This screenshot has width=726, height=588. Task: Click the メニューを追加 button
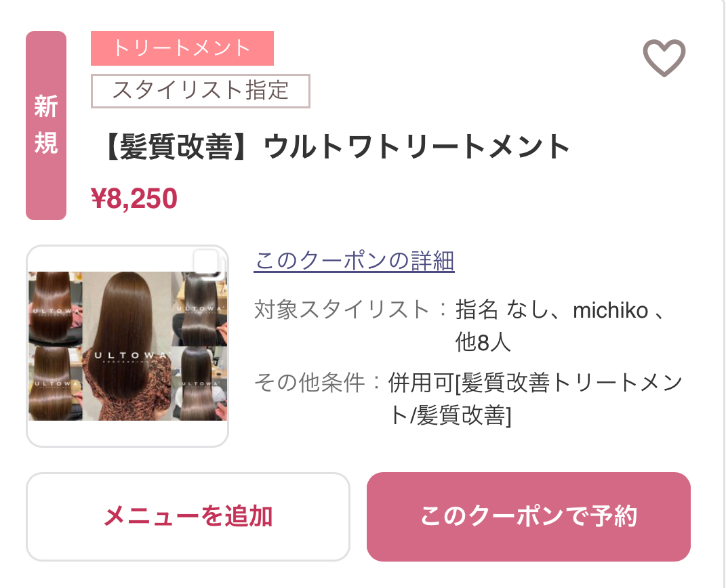point(188,516)
